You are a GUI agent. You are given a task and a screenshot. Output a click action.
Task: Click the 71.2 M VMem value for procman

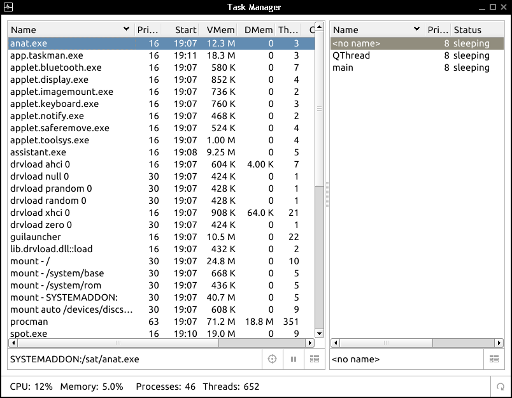point(221,322)
